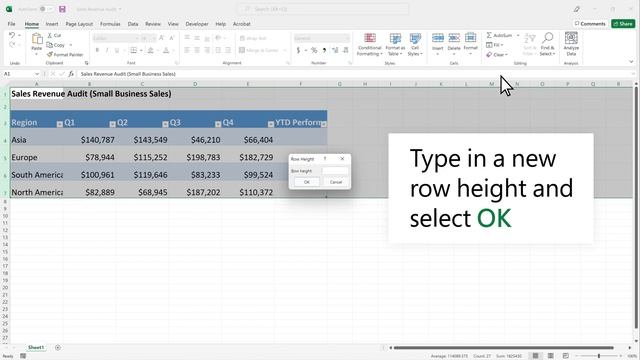Click the vertical scrollbar
This screenshot has width=640, height=360.
(x=636, y=207)
